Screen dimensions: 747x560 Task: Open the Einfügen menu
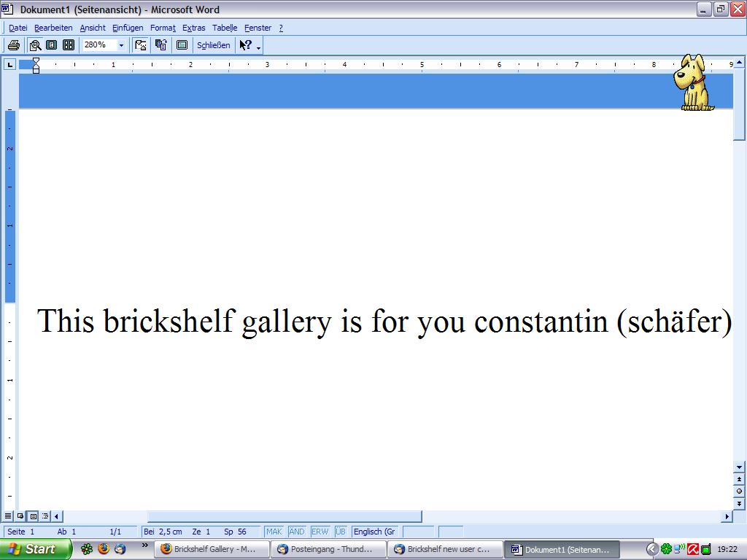tap(128, 28)
